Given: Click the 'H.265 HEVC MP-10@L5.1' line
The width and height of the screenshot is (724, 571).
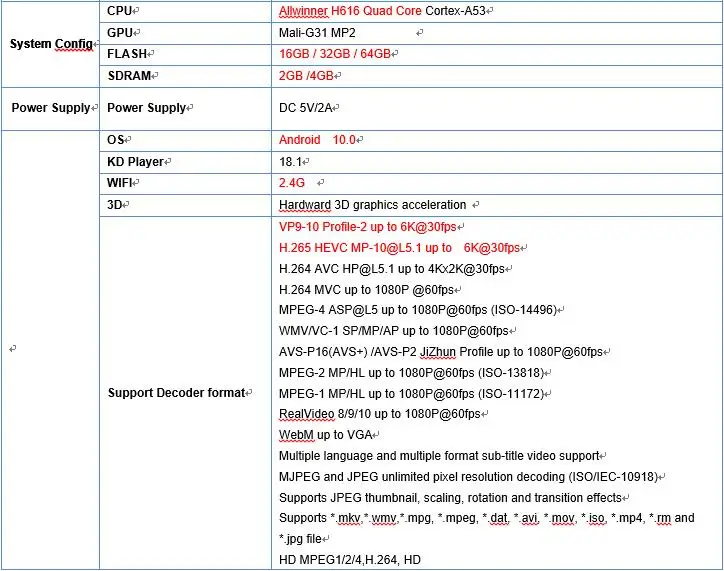Looking at the screenshot, I should click(x=399, y=248).
